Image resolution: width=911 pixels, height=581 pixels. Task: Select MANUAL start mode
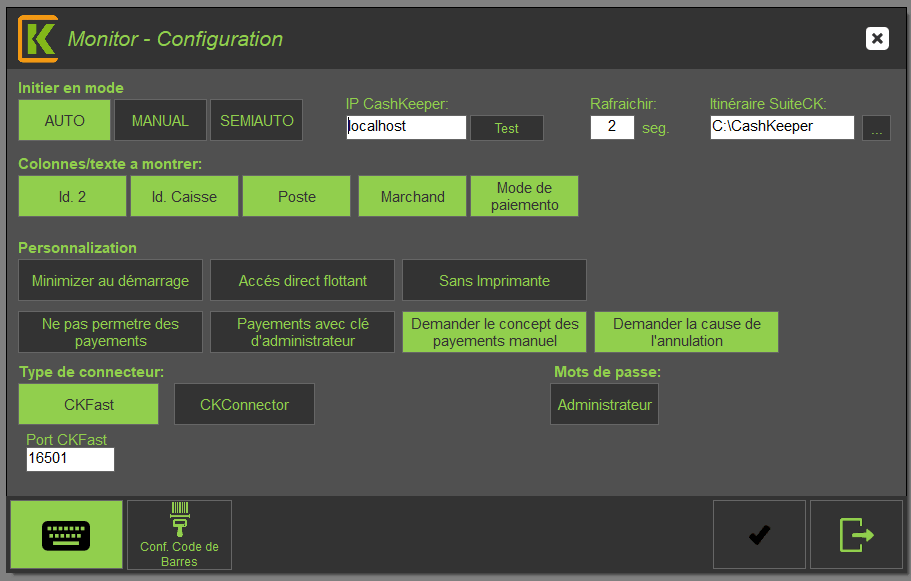160,120
